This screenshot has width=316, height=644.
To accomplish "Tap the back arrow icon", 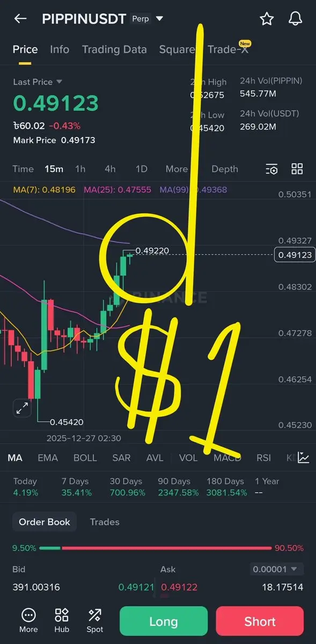I will (20, 19).
